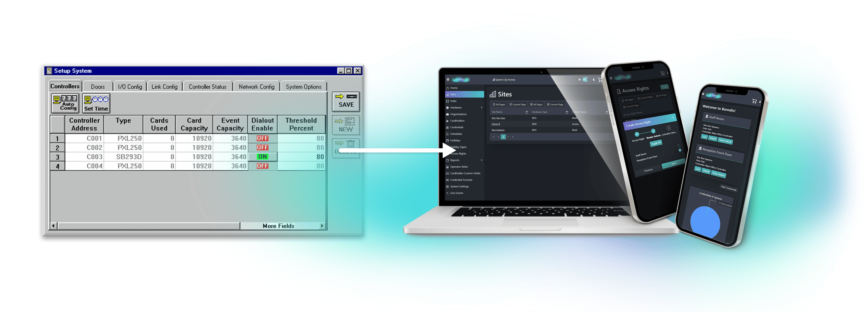Tap the user icon on Welcome phone

pos(760,102)
